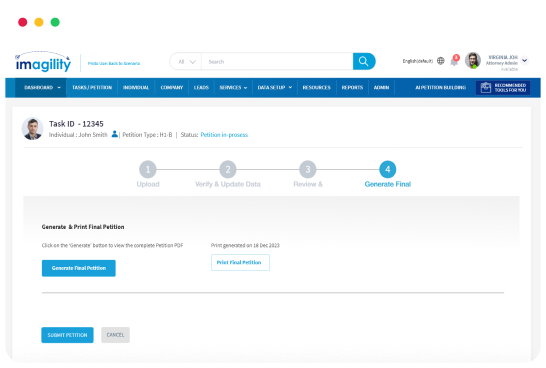Screen dimensions: 546x368
Task: Click the individual person icon beside John Smith
Action: (114, 134)
